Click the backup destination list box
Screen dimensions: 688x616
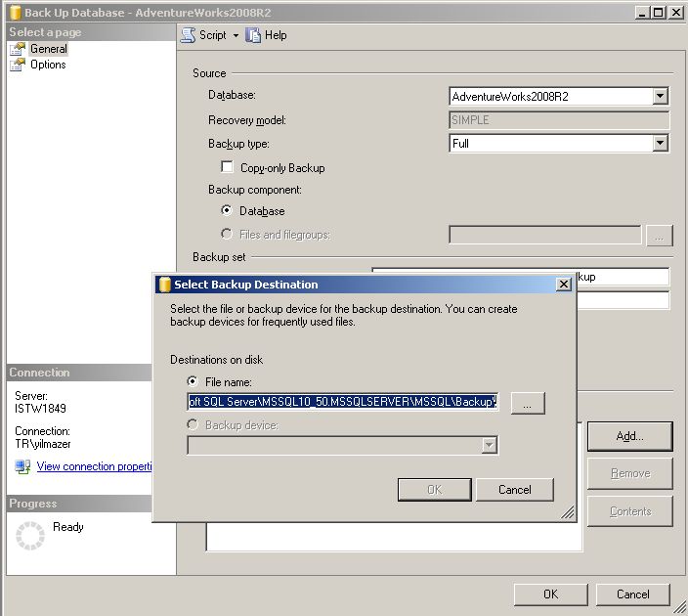(x=394, y=537)
